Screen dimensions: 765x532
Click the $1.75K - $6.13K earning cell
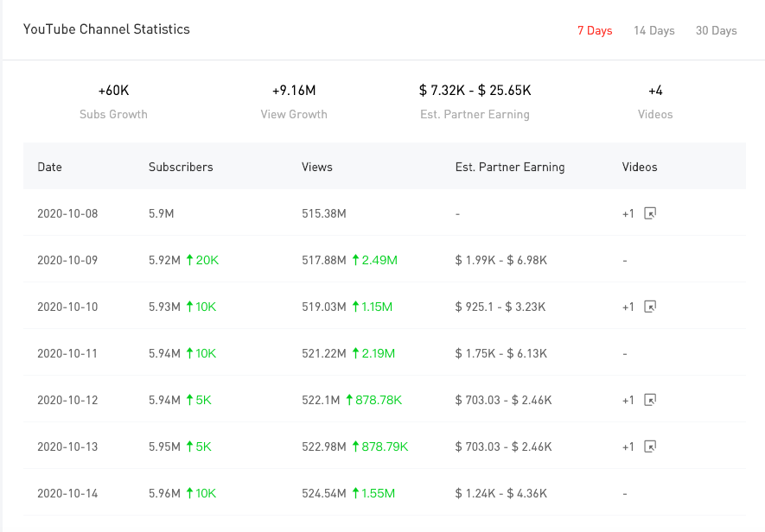pos(501,353)
